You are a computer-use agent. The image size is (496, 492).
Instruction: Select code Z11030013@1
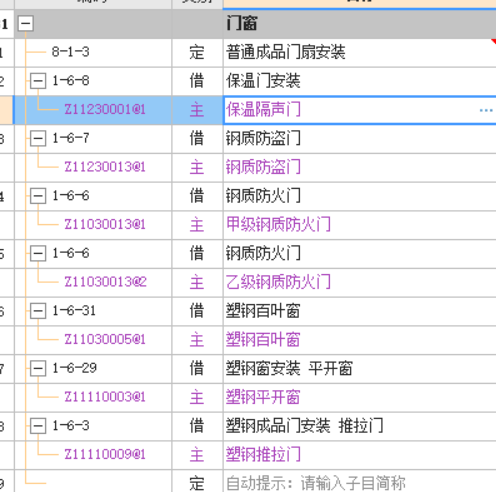point(105,224)
